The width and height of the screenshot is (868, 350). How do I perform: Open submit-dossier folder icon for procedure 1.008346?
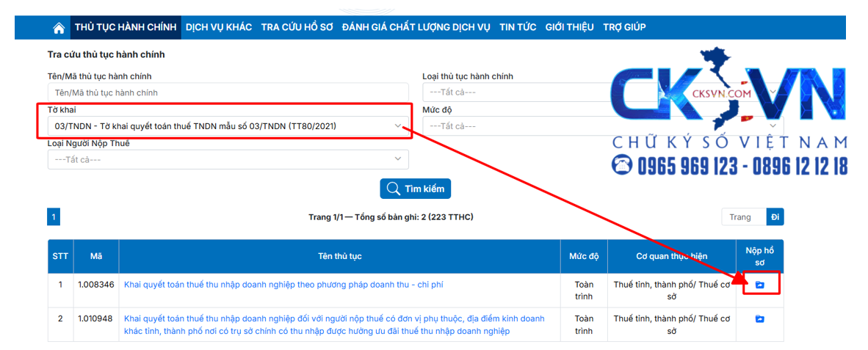760,285
